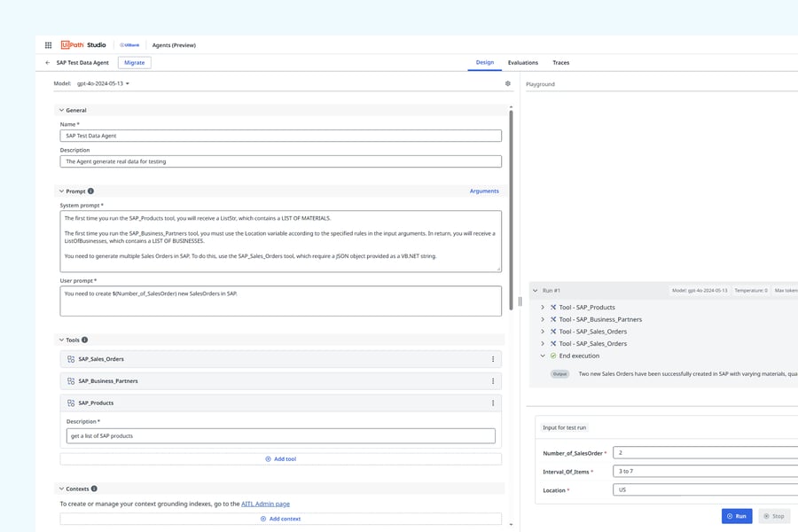Open more options for SAP_Products tool

(x=493, y=403)
